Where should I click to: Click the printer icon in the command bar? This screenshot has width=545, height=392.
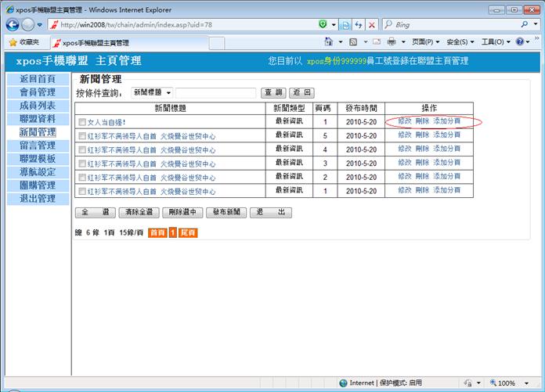coord(392,42)
